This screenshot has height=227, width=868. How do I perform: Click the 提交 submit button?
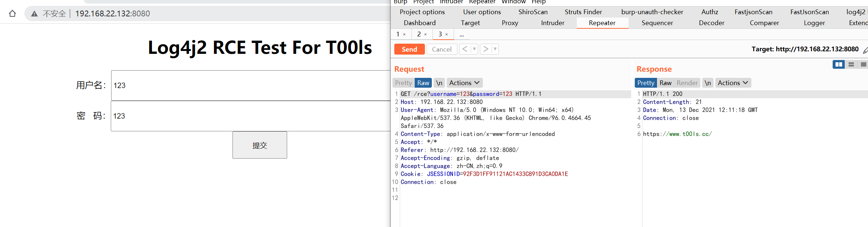(x=260, y=145)
